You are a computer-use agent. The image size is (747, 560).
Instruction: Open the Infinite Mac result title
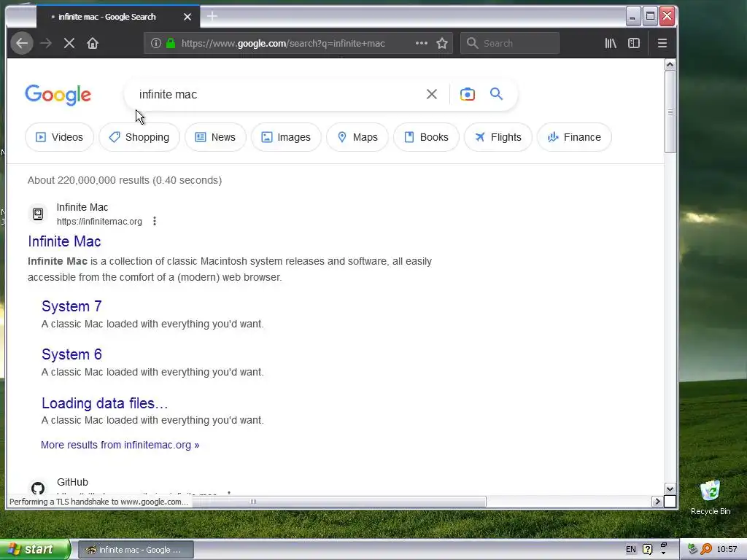tap(64, 241)
